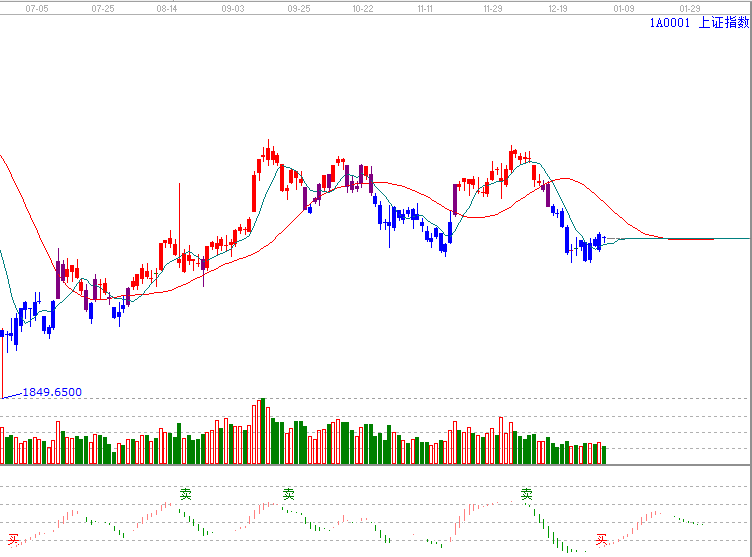
Task: Click the 买 buy signal near the right
Action: point(602,540)
